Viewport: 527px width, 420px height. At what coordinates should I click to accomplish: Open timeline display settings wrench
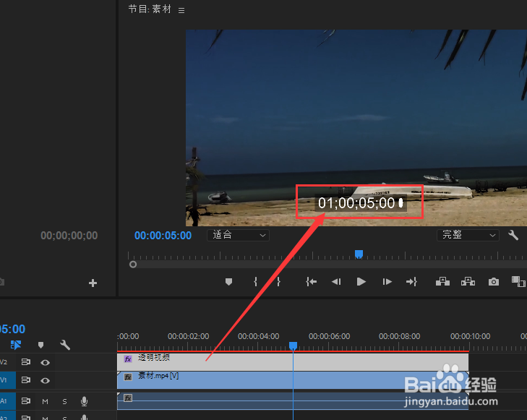65,345
